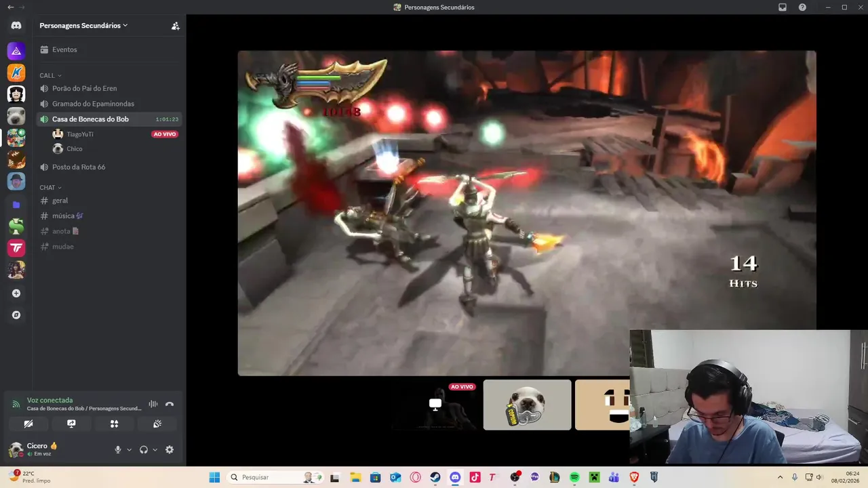Screen dimensions: 868x488
Task: Open server folder icon in sidebar
Action: [16, 204]
